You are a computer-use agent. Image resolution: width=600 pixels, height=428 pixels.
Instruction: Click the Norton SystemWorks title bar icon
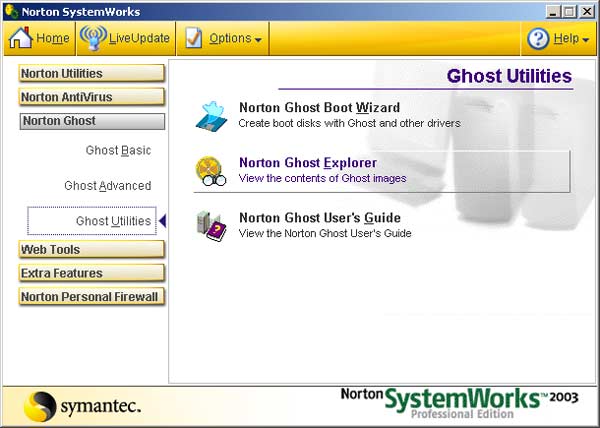click(x=11, y=11)
